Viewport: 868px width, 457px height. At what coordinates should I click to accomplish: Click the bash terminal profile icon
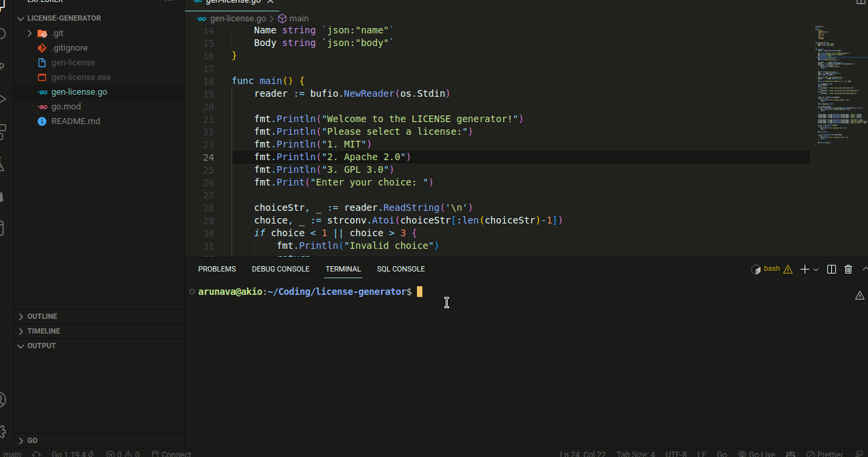756,270
